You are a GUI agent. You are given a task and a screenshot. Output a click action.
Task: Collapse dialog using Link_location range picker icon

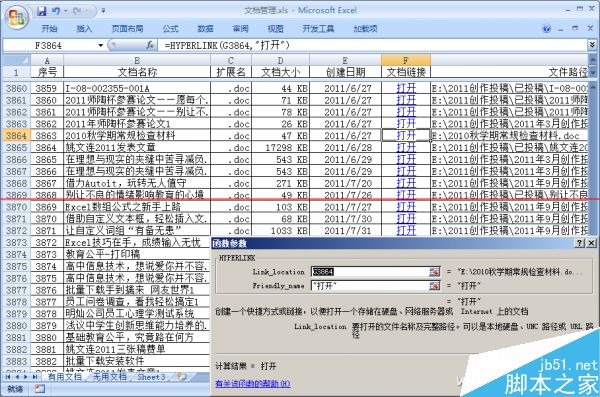coord(434,271)
